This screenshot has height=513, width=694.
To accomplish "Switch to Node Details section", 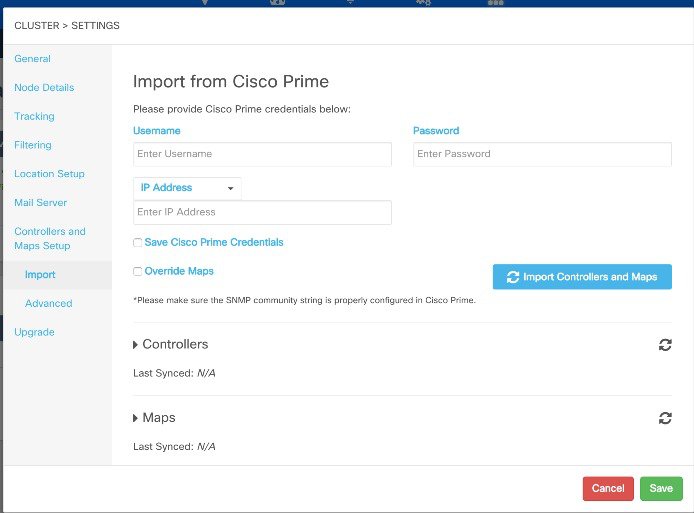I will (x=44, y=88).
